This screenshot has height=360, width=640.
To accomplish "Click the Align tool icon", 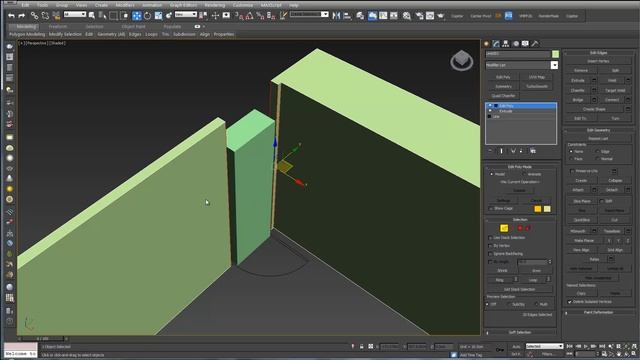I will (x=347, y=16).
